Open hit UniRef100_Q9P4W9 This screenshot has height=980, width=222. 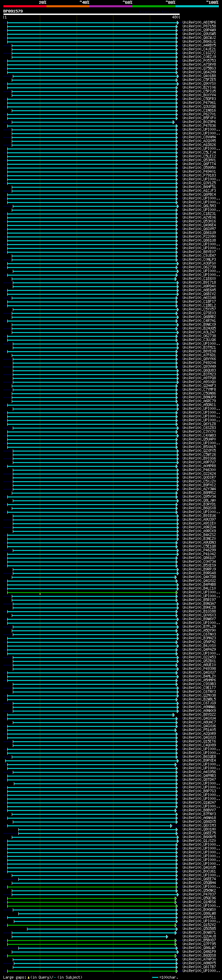(199, 30)
